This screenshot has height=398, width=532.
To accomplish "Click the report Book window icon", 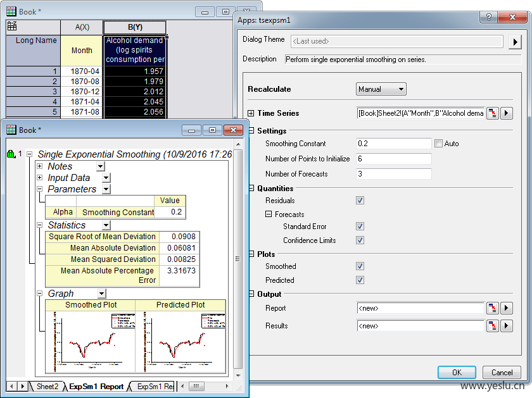I will (11, 130).
